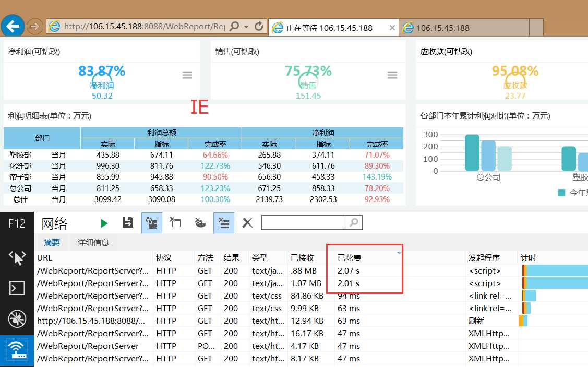
Task: Click the 122.73% completion rate cell
Action: [215, 166]
